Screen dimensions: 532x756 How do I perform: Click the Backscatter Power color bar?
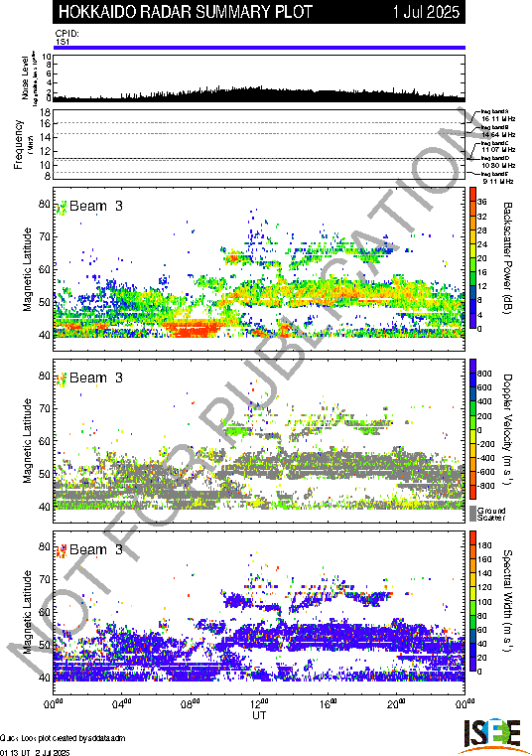[473, 258]
